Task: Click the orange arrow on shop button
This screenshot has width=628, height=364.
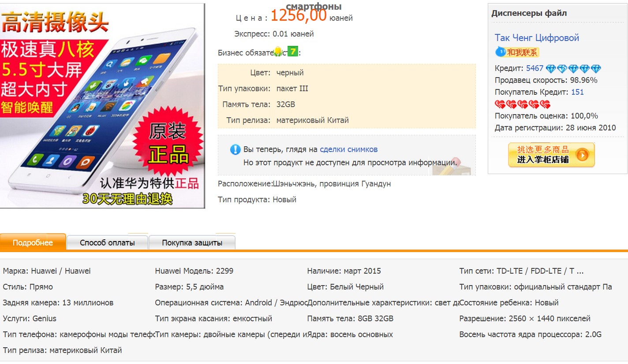Action: click(582, 155)
